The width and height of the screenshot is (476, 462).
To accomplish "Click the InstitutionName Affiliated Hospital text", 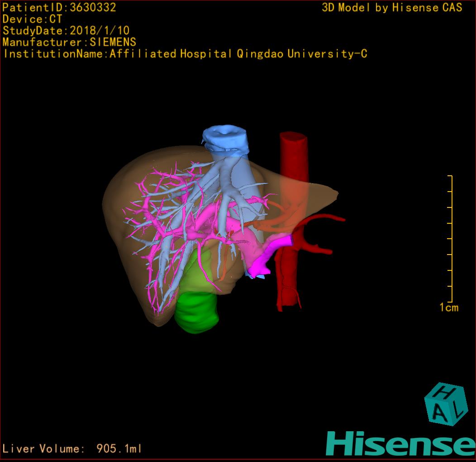I will pyautogui.click(x=185, y=54).
